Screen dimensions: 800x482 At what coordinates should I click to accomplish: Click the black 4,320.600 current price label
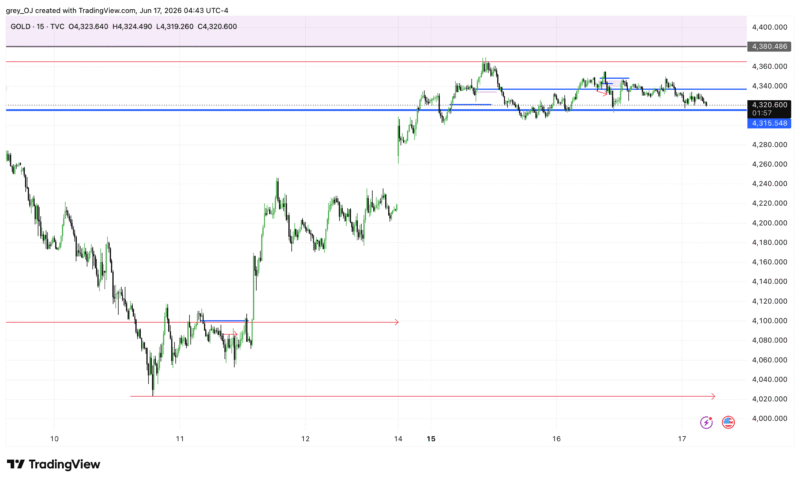pyautogui.click(x=769, y=105)
